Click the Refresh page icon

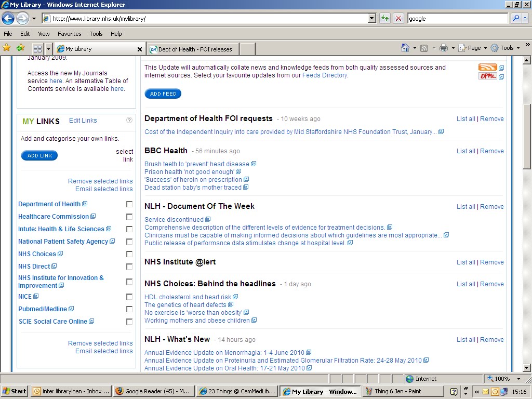click(x=385, y=18)
